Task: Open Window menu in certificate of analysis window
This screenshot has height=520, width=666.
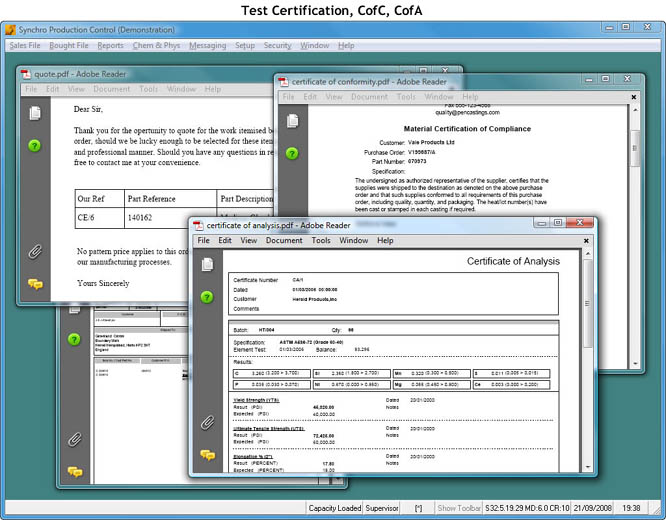Action: 353,240
